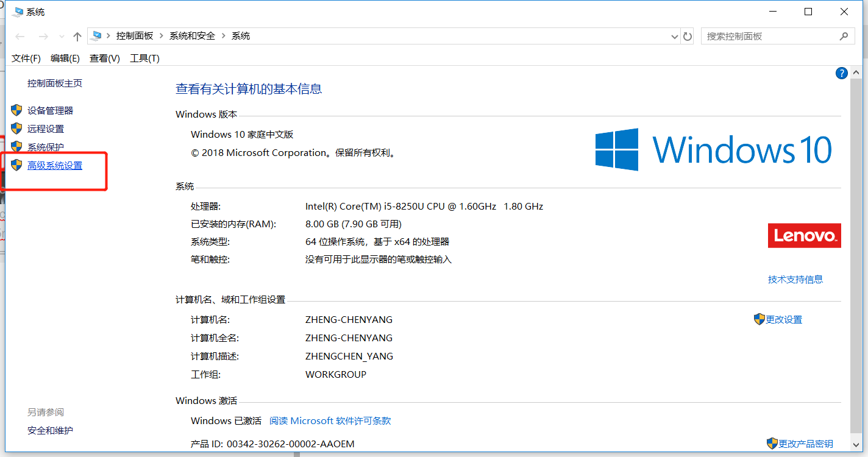Select text 64 位操作系统，基于 x64 的处理器
Viewport: 868px width, 457px height.
click(377, 242)
